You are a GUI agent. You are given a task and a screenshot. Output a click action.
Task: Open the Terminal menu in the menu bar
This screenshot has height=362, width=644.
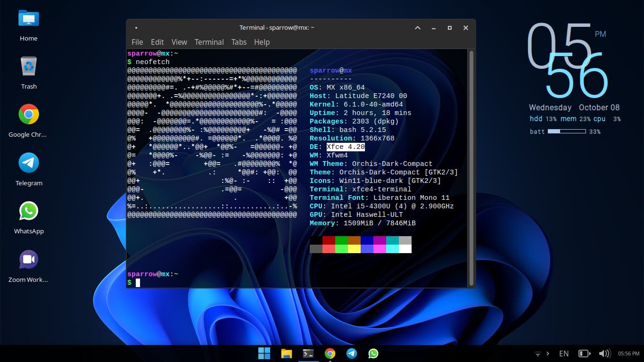(209, 42)
